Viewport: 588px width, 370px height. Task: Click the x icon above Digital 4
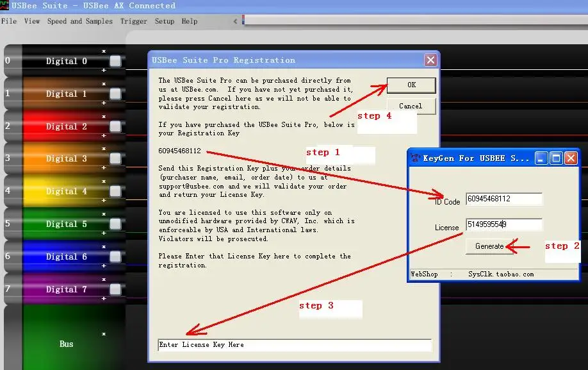(x=104, y=181)
